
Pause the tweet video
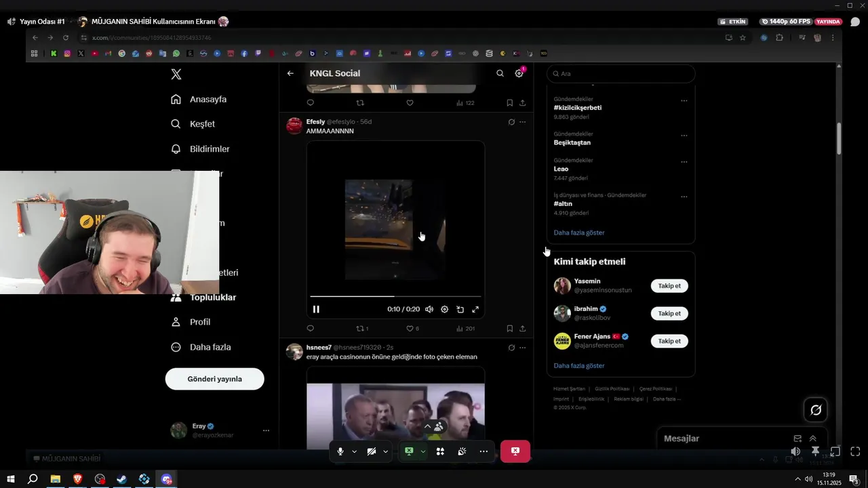click(x=316, y=309)
